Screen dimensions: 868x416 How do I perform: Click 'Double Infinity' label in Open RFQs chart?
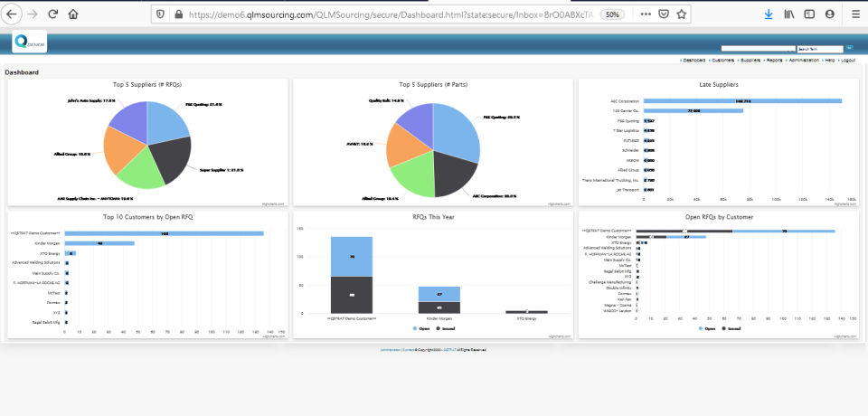coord(619,288)
